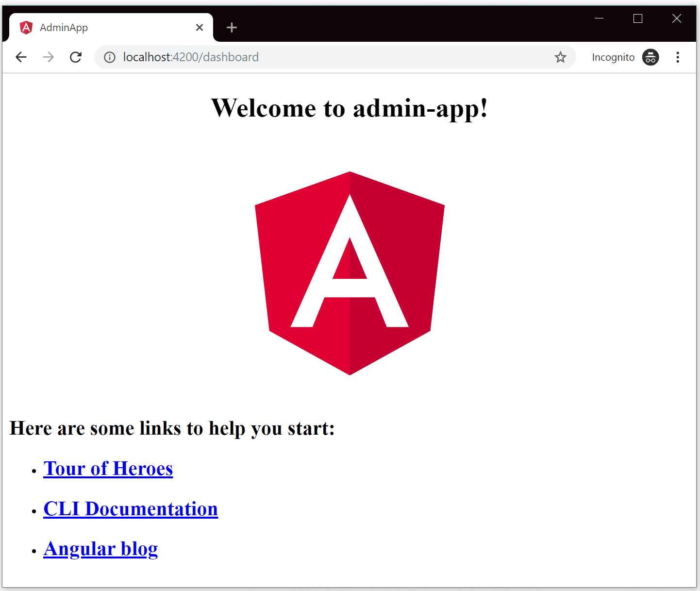700x591 pixels.
Task: Click the Welcome to admin-app! heading
Action: pyautogui.click(x=350, y=108)
